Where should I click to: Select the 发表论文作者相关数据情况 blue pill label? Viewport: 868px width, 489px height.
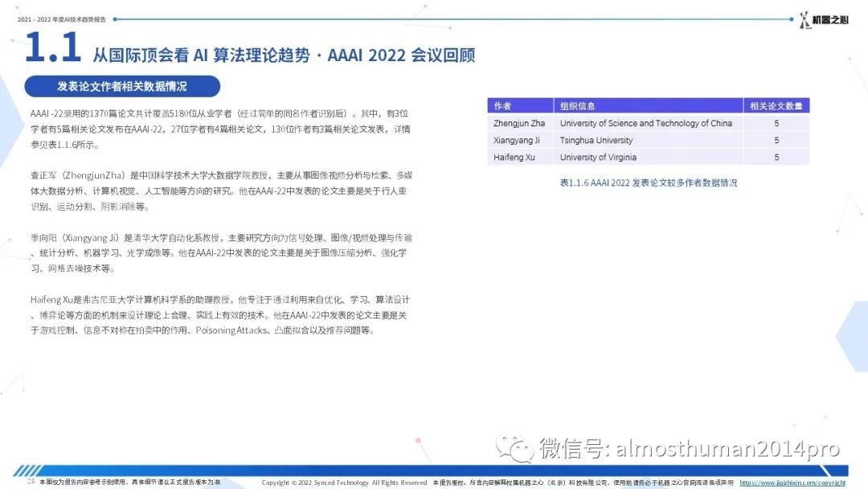122,87
